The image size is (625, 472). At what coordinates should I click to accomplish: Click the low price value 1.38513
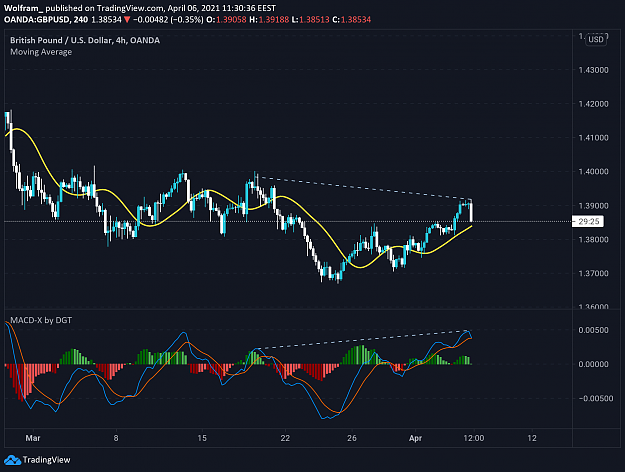(x=314, y=20)
